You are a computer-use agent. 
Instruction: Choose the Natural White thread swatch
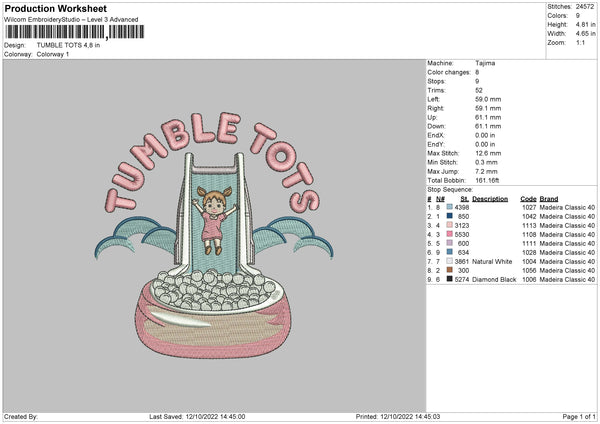tap(450, 261)
